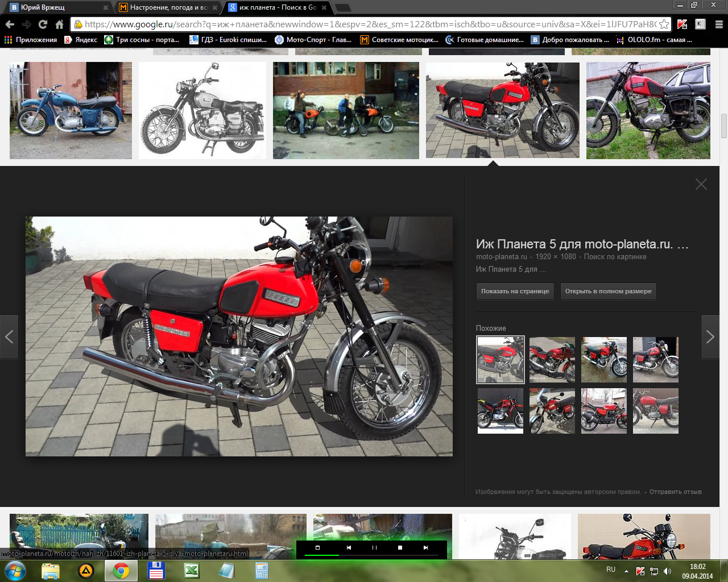728x582 pixels.
Task: Skip to next track in media overlay
Action: click(425, 548)
